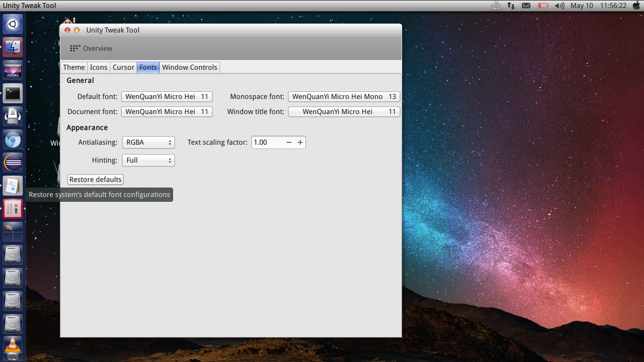The height and width of the screenshot is (362, 644).
Task: Increase text scaling factor with plus
Action: (x=300, y=142)
